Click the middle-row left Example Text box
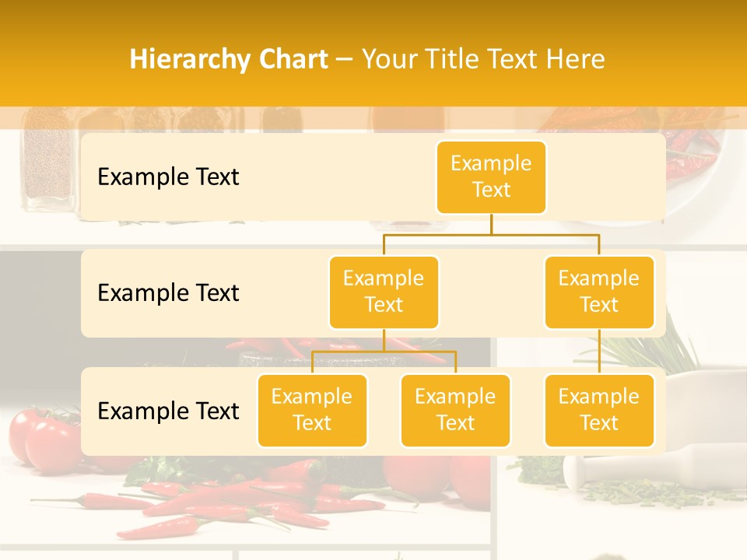Screen dimensions: 747x560 [x=384, y=292]
